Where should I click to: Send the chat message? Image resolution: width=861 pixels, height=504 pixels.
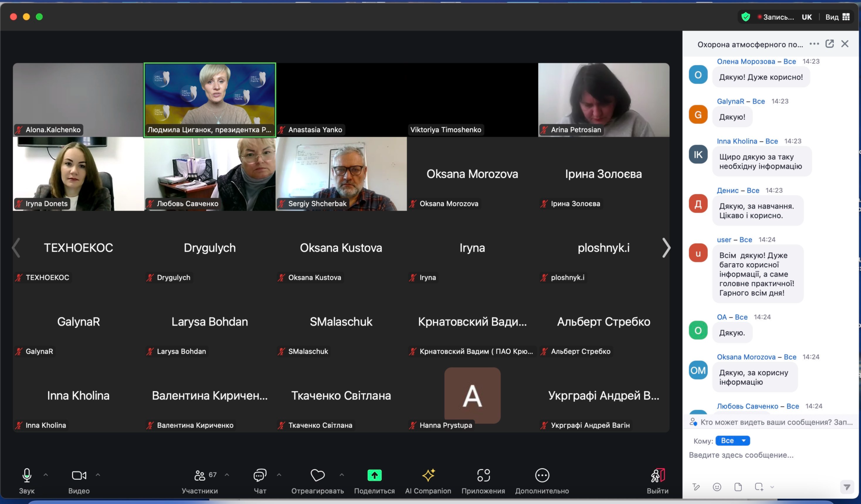(846, 487)
